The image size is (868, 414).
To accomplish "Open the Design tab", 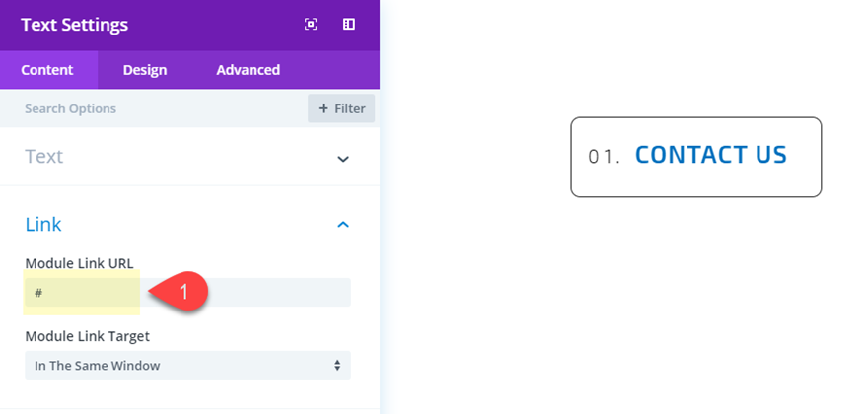I will coord(145,70).
